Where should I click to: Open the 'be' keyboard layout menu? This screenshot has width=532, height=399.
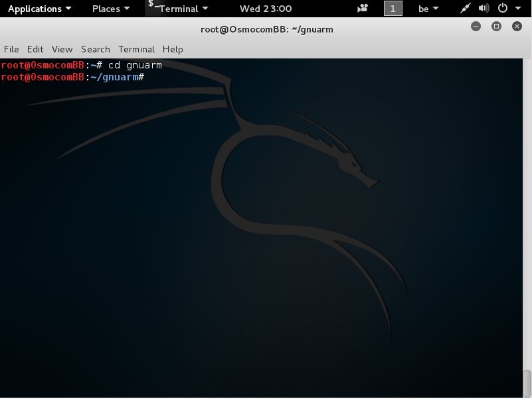(428, 9)
